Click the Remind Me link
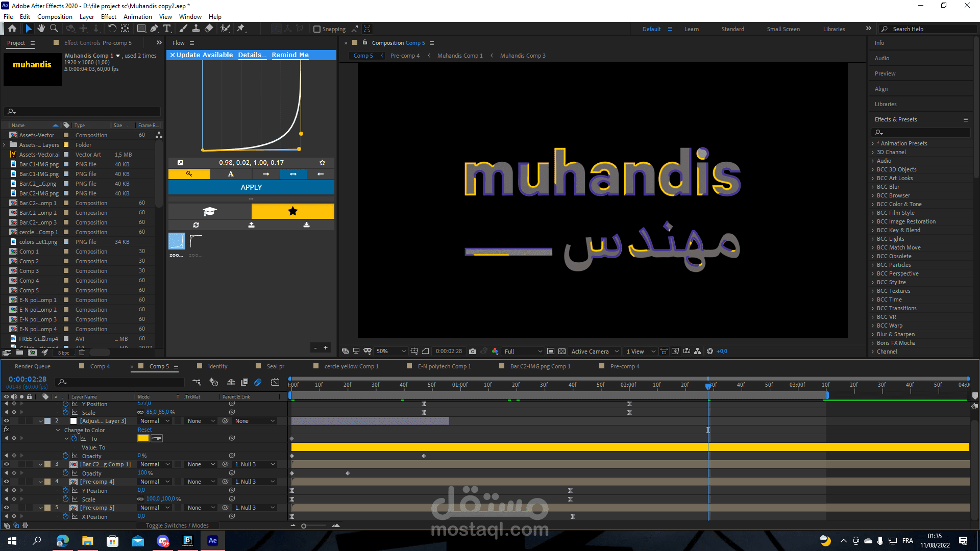This screenshot has width=980, height=551. point(290,55)
